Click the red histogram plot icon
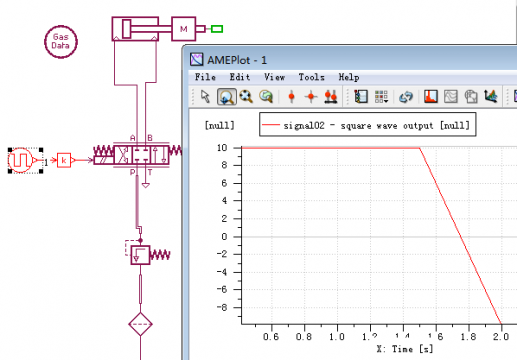 click(x=431, y=96)
